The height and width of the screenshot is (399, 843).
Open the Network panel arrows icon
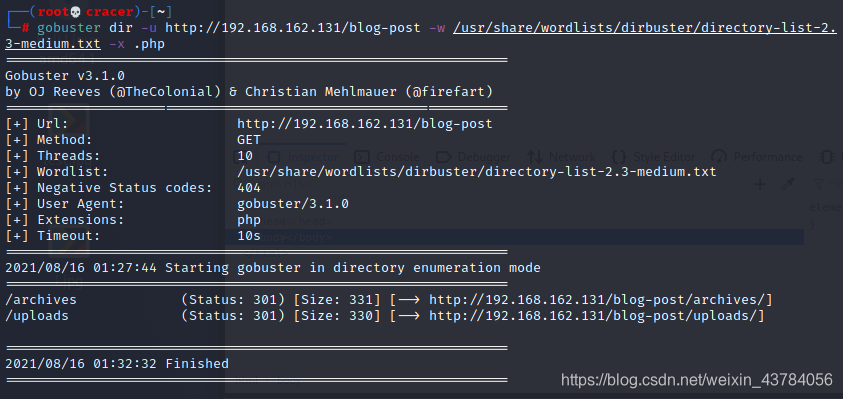pos(534,157)
